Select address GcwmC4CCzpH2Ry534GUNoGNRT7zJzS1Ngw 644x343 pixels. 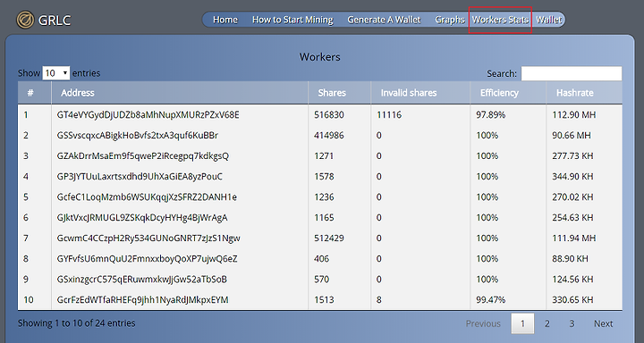click(148, 238)
